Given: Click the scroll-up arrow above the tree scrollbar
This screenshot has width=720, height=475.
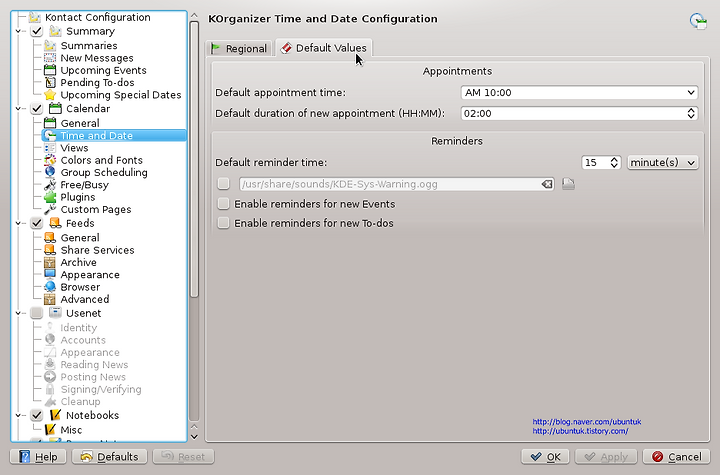Looking at the screenshot, I should pyautogui.click(x=194, y=15).
